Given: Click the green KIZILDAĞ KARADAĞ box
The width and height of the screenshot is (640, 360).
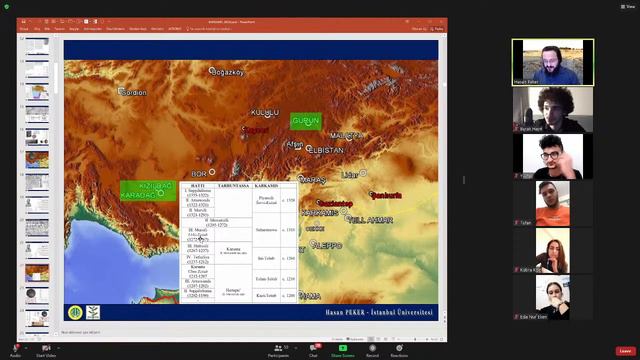Looking at the screenshot, I should click(148, 191).
